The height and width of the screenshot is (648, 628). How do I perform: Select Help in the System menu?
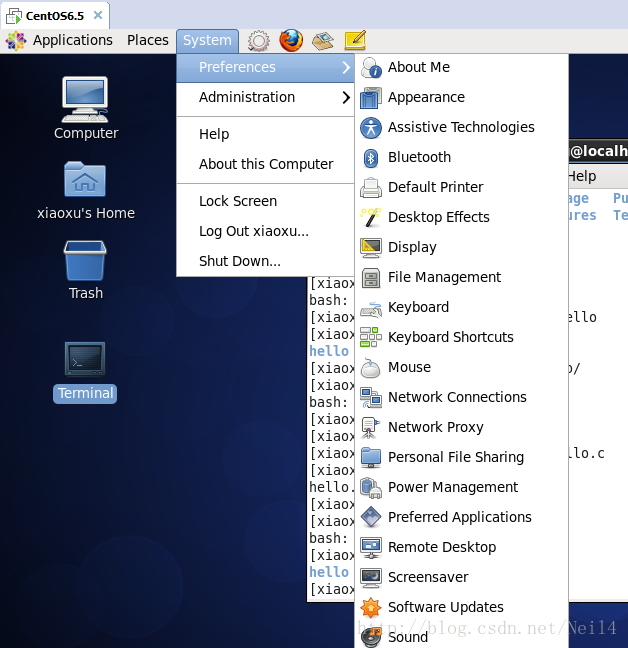pos(265,134)
